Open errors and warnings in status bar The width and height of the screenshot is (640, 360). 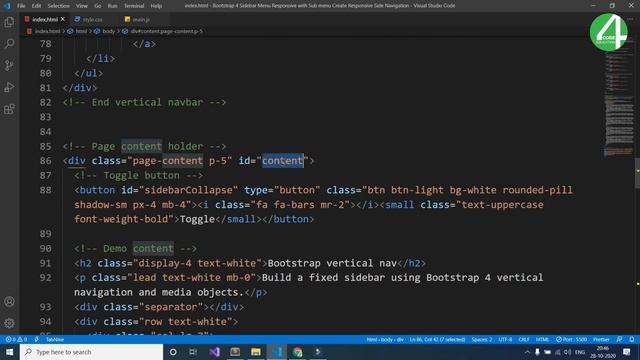(16, 340)
